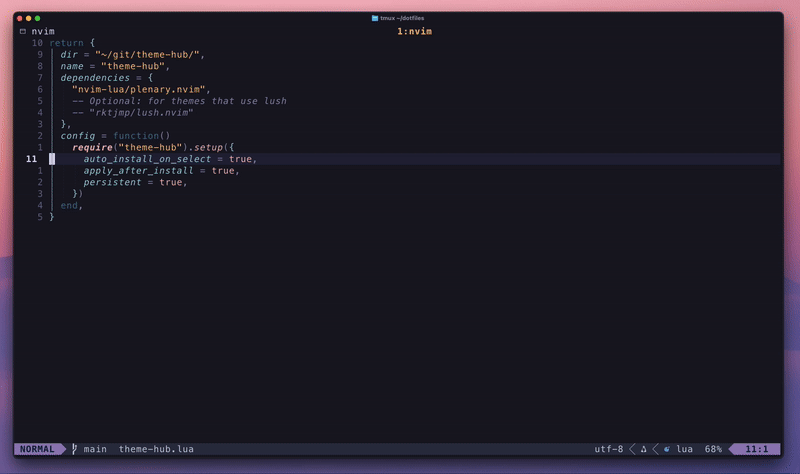Viewport: 800px width, 474px height.
Task: Click the function() keyword
Action: (x=141, y=136)
